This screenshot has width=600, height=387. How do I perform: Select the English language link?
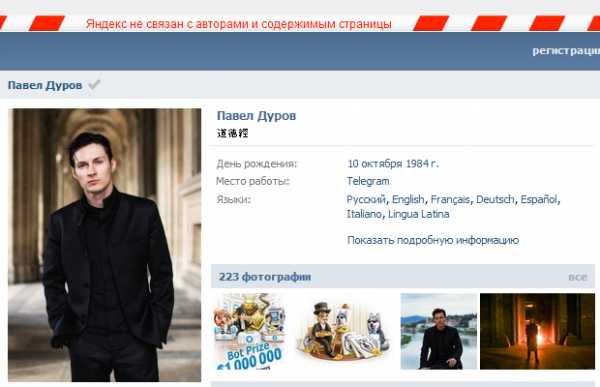point(408,199)
